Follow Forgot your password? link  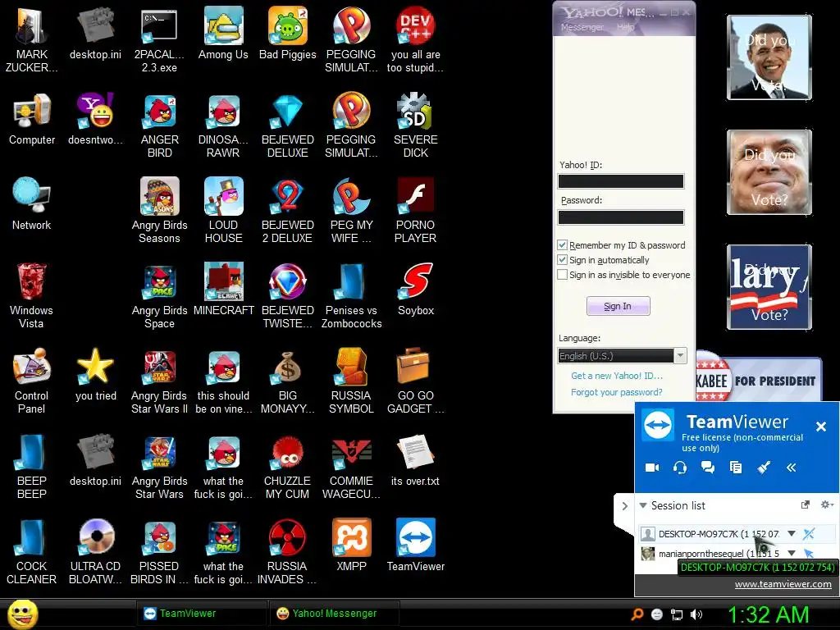click(617, 392)
